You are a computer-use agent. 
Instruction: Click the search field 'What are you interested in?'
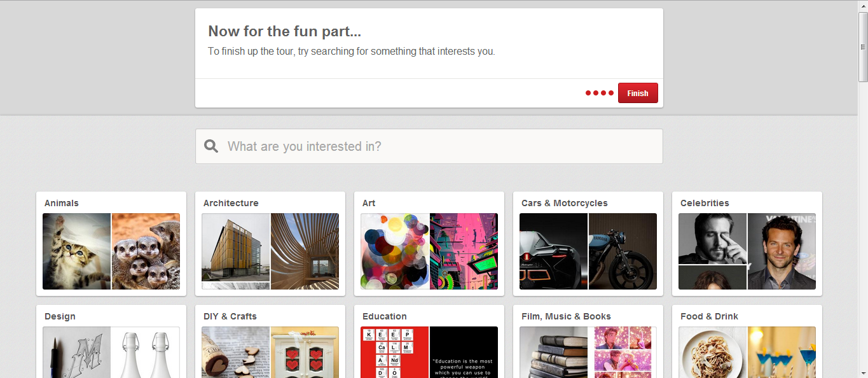point(439,146)
